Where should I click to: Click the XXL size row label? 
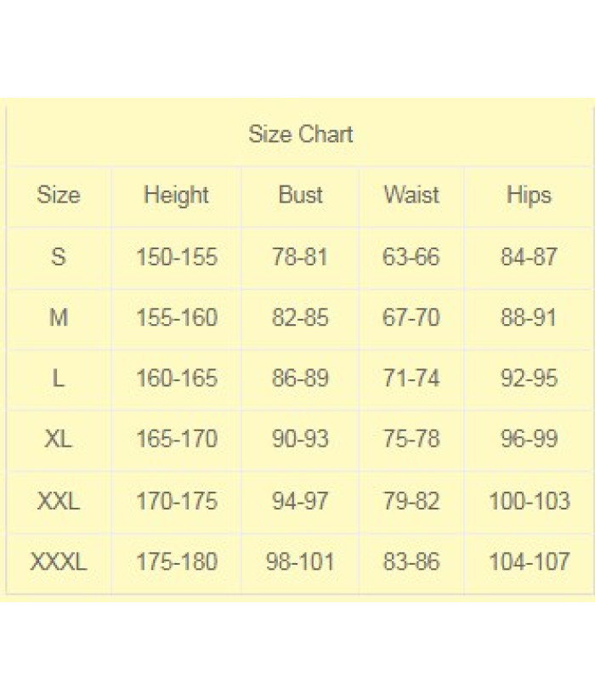[x=59, y=501]
